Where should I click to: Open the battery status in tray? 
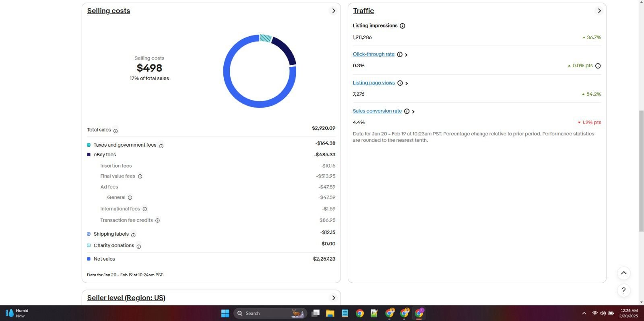click(611, 313)
